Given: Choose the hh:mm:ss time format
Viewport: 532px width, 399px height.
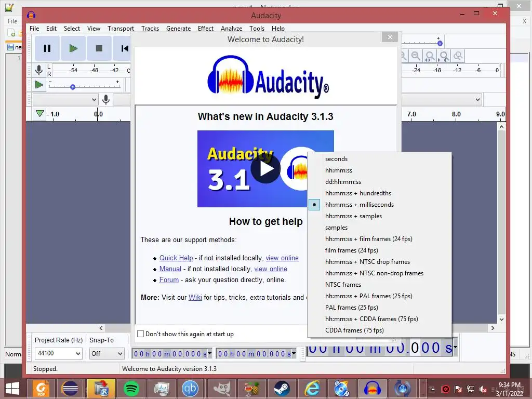Looking at the screenshot, I should tap(379, 170).
